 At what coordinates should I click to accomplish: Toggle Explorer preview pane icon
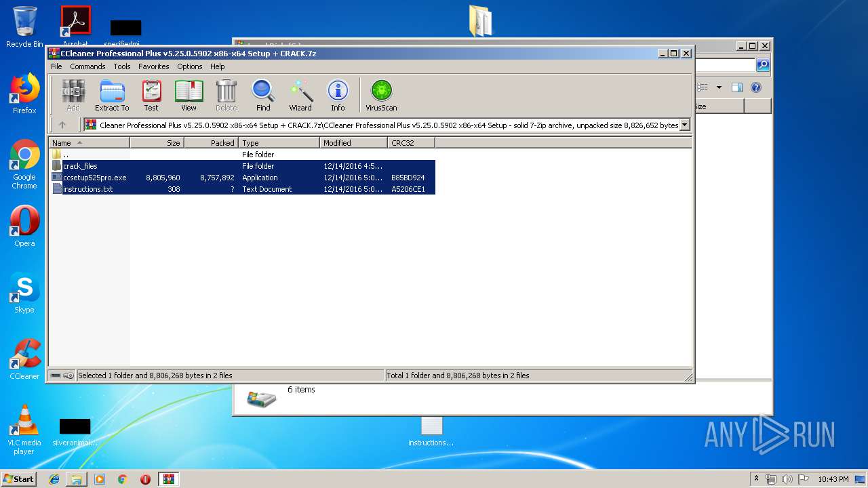[x=737, y=87]
